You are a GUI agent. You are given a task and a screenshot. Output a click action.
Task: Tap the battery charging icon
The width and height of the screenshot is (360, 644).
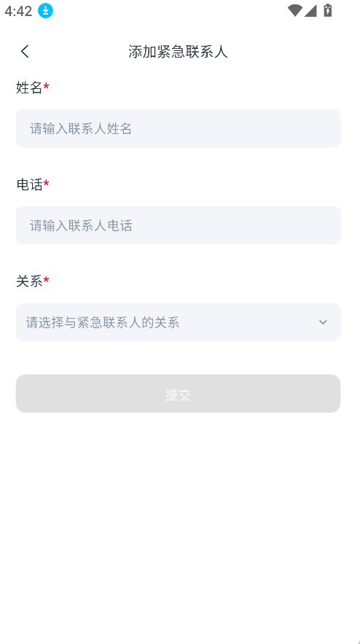click(328, 10)
